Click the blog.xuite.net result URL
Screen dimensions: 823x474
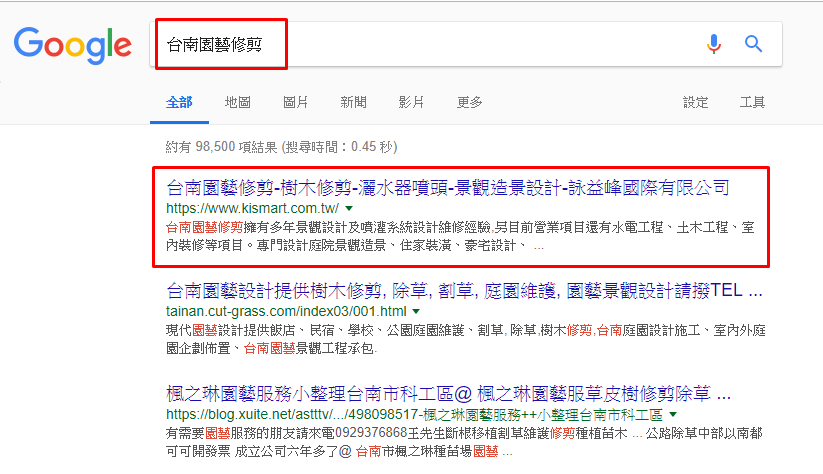click(x=414, y=415)
